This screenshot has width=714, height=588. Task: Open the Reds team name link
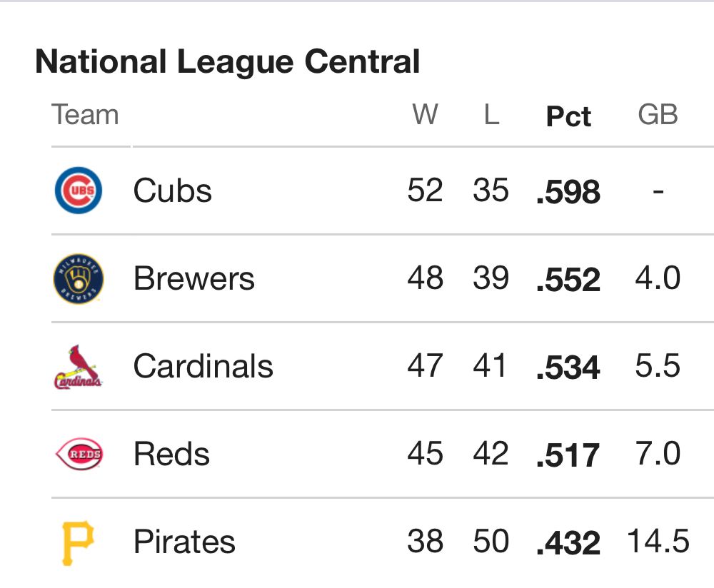171,454
